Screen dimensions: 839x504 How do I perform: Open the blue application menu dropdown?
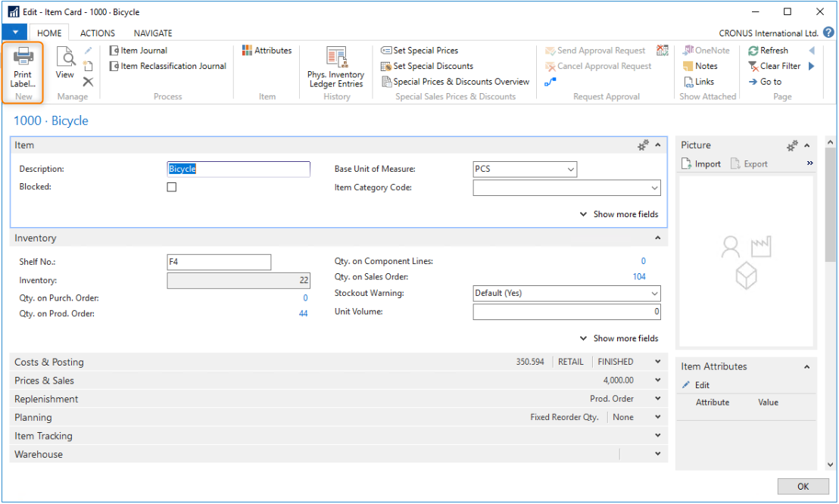coord(15,32)
